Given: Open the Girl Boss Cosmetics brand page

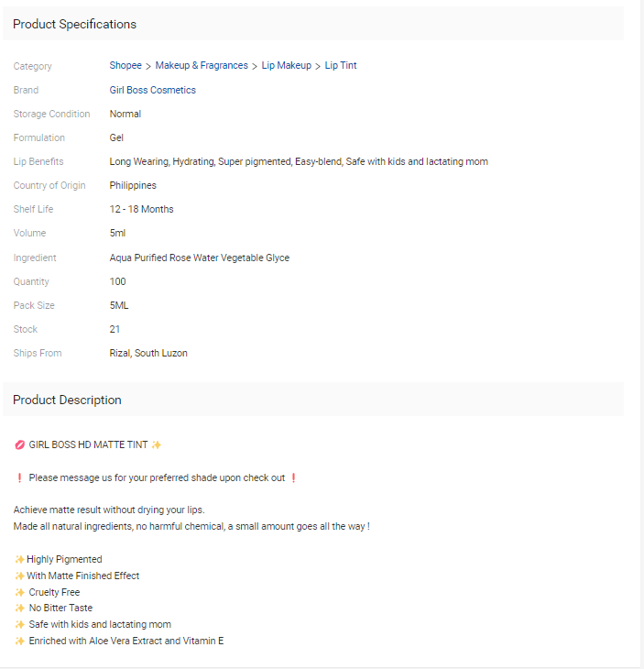Looking at the screenshot, I should click(x=152, y=90).
